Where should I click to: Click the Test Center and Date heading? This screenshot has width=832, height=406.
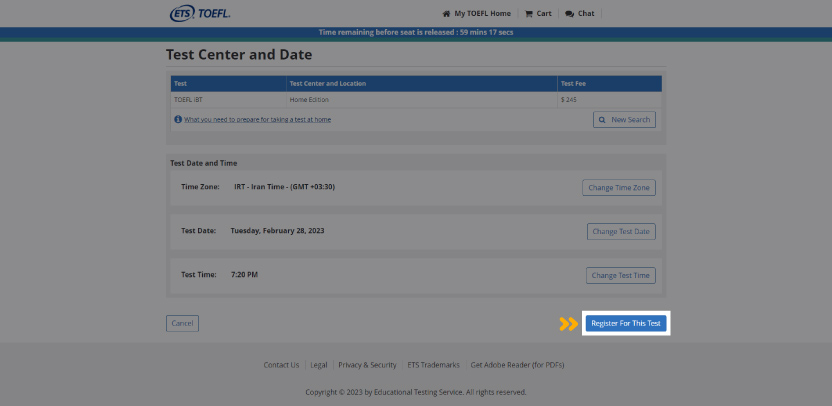[x=239, y=55]
